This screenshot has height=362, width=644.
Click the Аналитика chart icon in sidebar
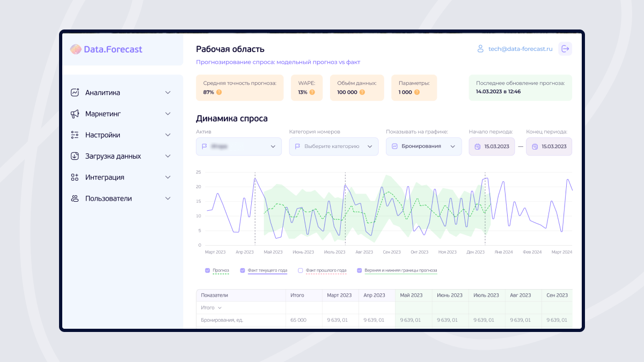pos(75,93)
